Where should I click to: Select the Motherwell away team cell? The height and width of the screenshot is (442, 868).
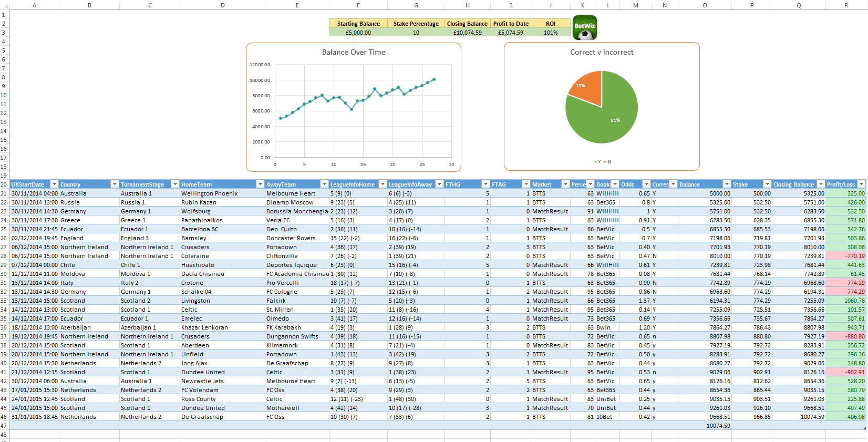[297, 408]
